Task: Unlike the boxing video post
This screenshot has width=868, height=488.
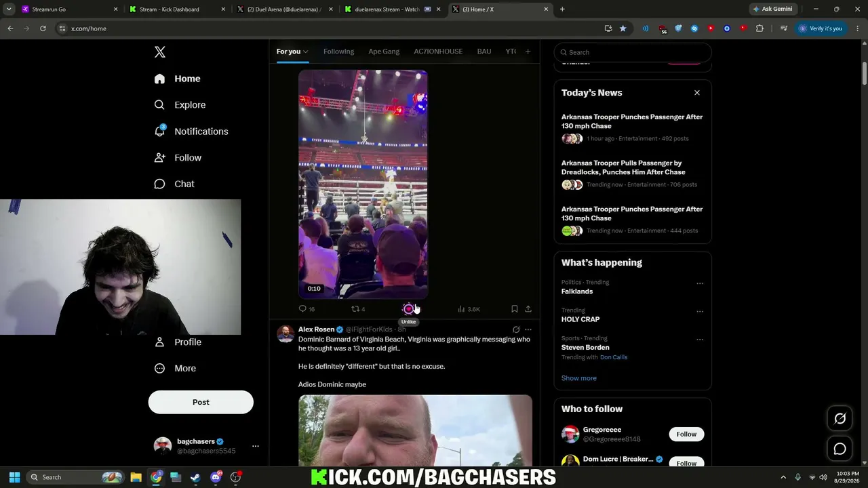Action: pos(408,309)
